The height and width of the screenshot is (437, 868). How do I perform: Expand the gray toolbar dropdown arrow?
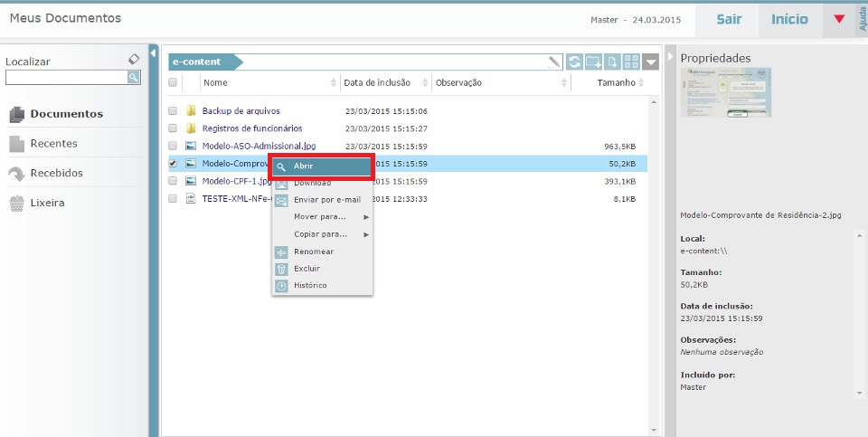tap(651, 62)
